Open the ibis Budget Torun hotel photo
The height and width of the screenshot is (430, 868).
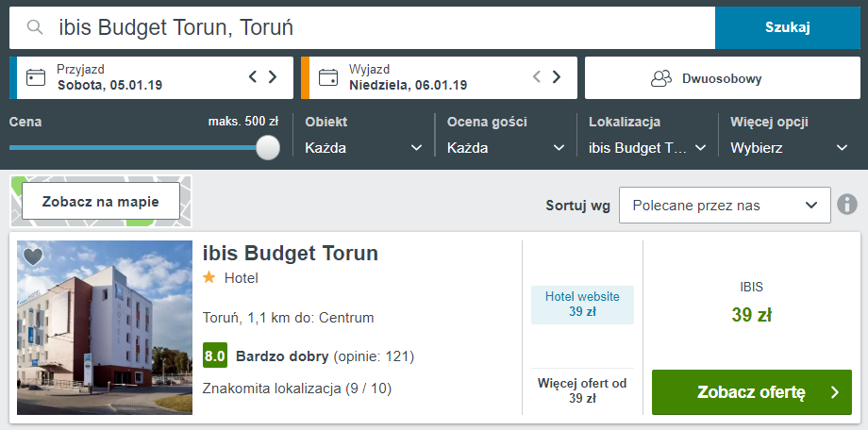(105, 327)
